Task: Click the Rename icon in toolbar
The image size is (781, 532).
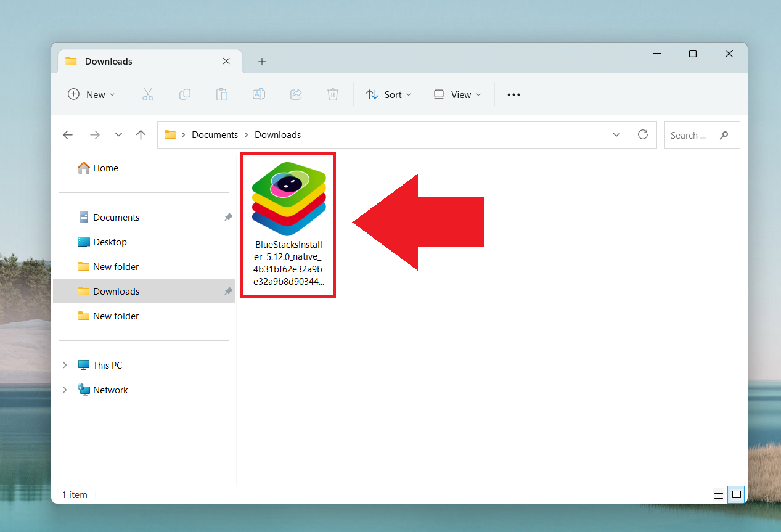Action: (x=259, y=94)
